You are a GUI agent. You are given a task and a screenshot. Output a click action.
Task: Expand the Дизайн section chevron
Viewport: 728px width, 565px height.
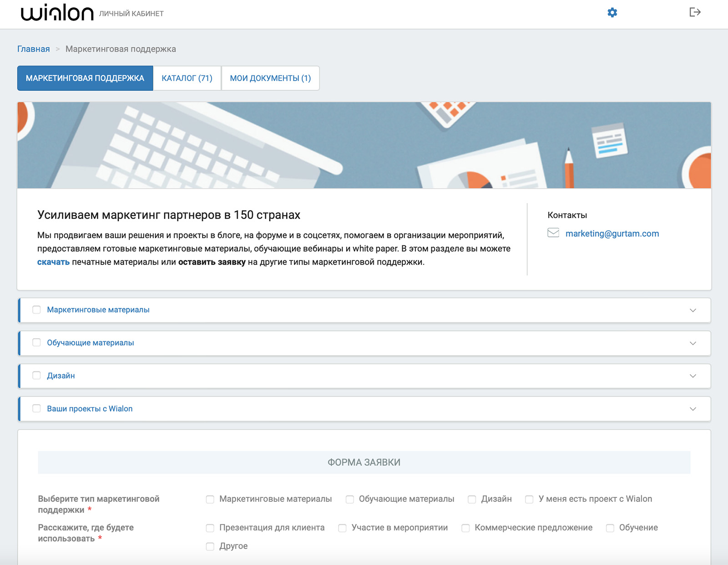click(x=693, y=376)
